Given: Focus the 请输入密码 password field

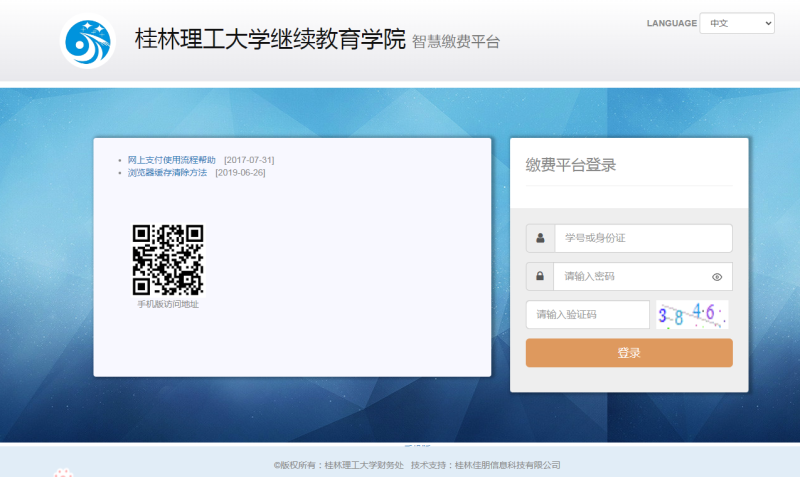Looking at the screenshot, I should [643, 277].
